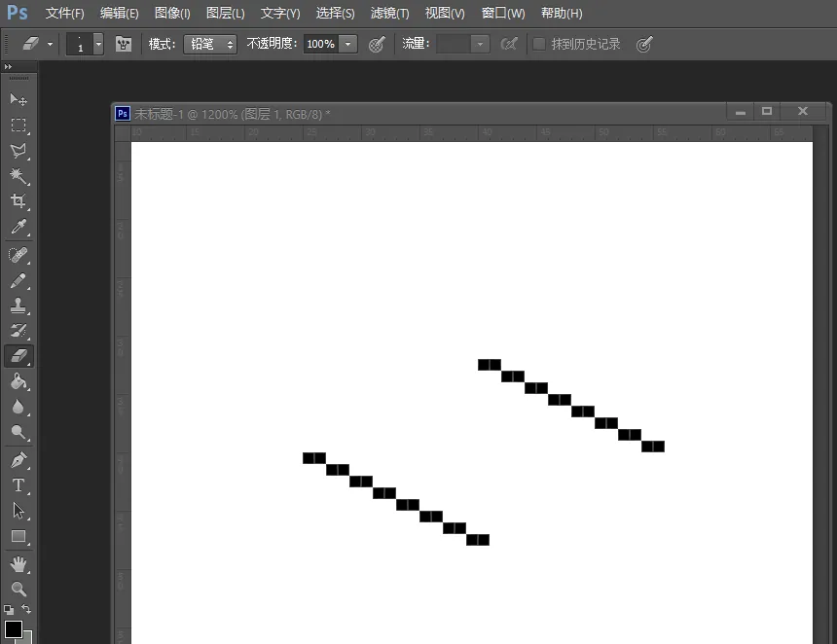Expand the 模式 dropdown set to 铅笔
The height and width of the screenshot is (644, 837).
(210, 44)
